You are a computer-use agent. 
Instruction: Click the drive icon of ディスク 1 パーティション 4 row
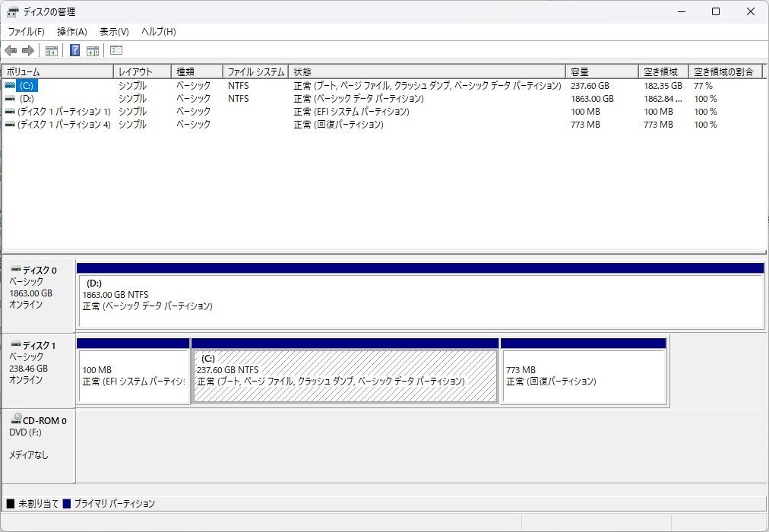click(10, 125)
